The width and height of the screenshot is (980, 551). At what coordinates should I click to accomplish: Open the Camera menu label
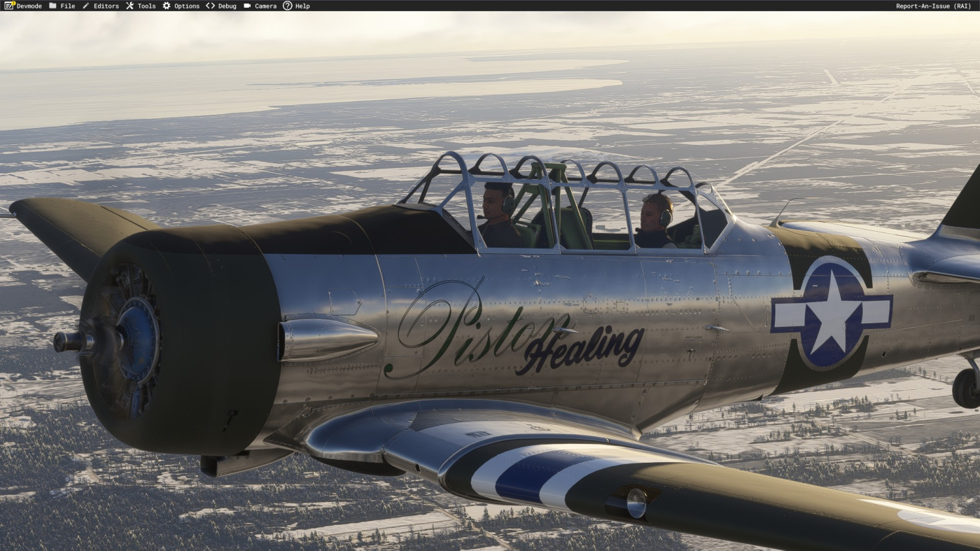(265, 6)
